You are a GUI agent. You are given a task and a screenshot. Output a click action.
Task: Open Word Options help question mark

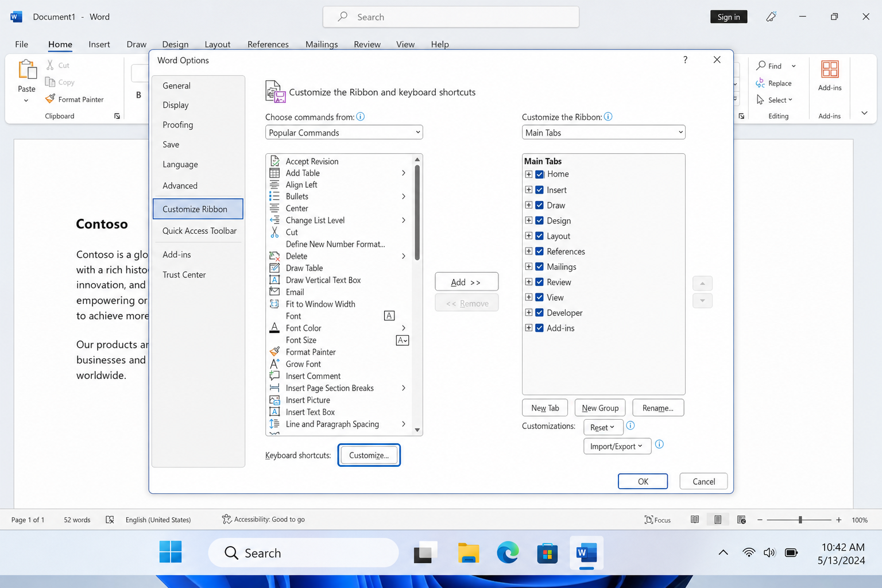point(685,60)
